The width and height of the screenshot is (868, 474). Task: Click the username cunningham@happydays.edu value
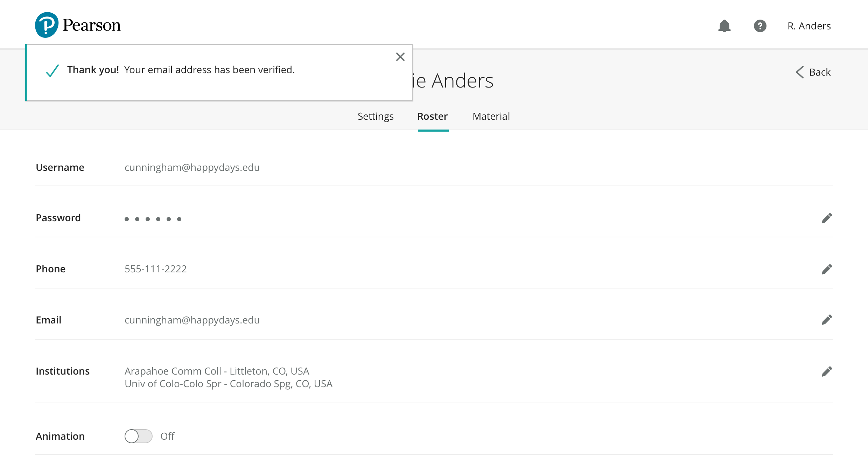click(192, 167)
